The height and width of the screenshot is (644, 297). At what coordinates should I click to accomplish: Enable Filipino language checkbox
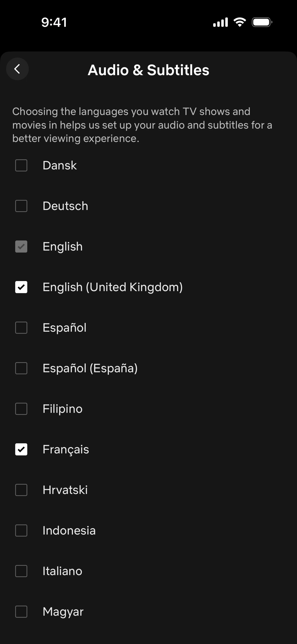(x=21, y=409)
